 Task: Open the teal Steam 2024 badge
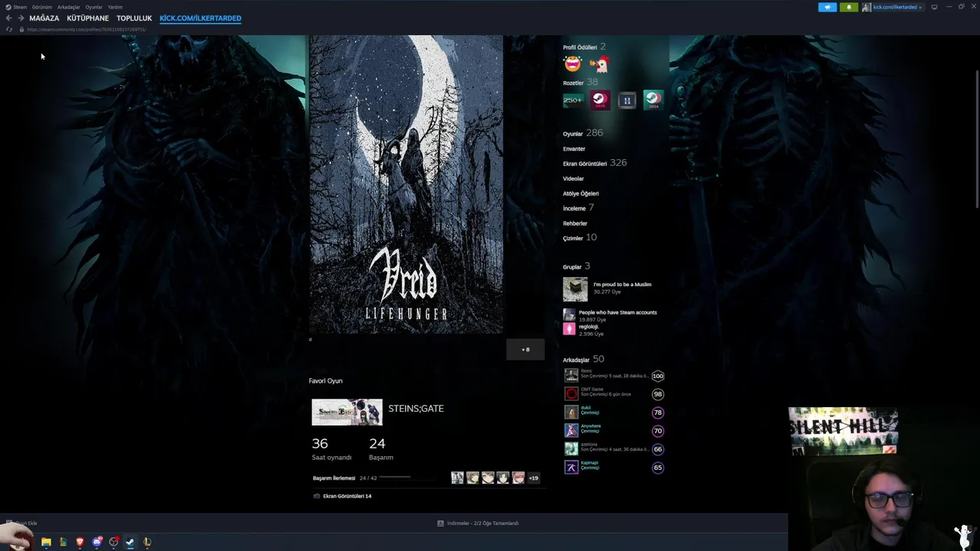pyautogui.click(x=653, y=99)
